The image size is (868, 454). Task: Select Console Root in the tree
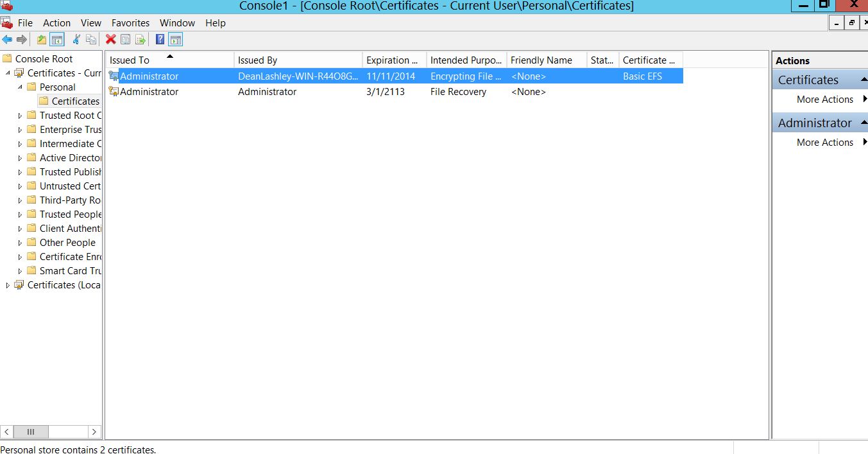pyautogui.click(x=44, y=59)
